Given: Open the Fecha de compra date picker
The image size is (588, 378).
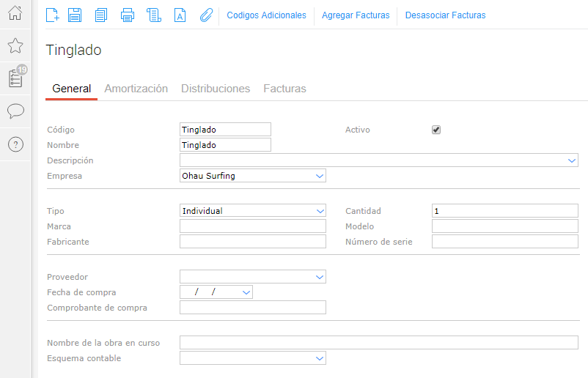Looking at the screenshot, I should click(x=246, y=292).
